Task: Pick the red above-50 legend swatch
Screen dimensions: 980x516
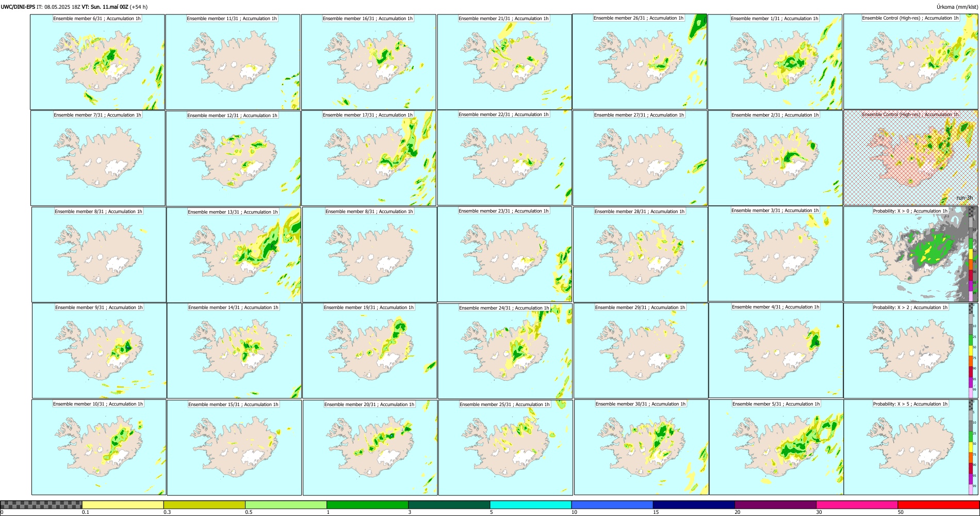Action: tap(938, 505)
